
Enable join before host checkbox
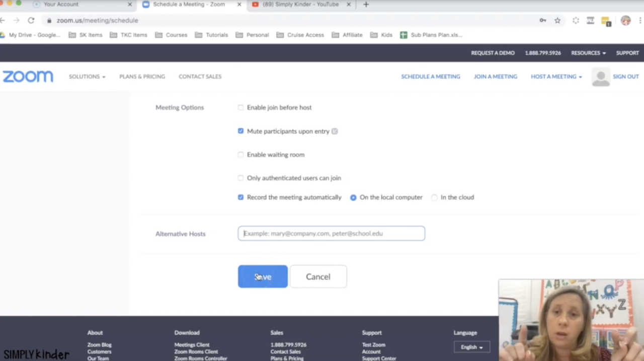tap(240, 108)
